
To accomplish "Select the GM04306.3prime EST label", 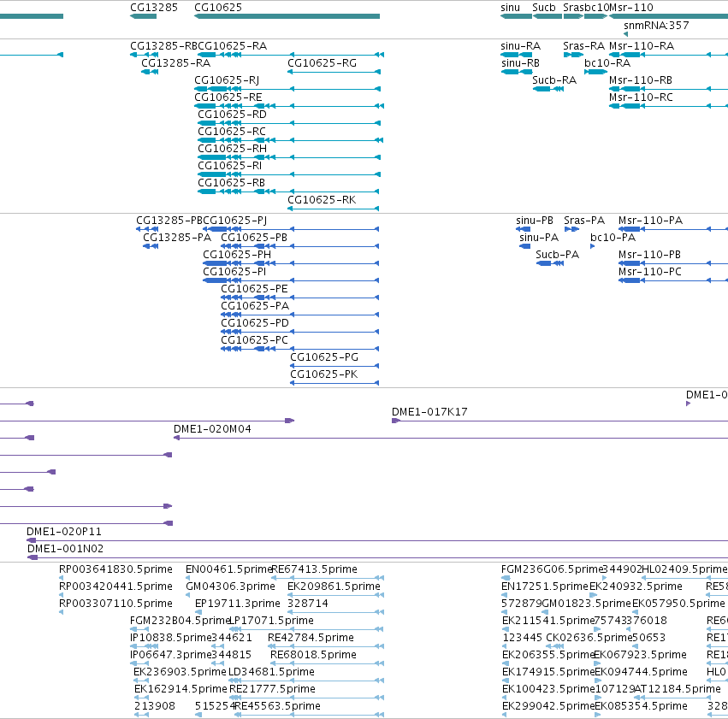I will click(230, 586).
